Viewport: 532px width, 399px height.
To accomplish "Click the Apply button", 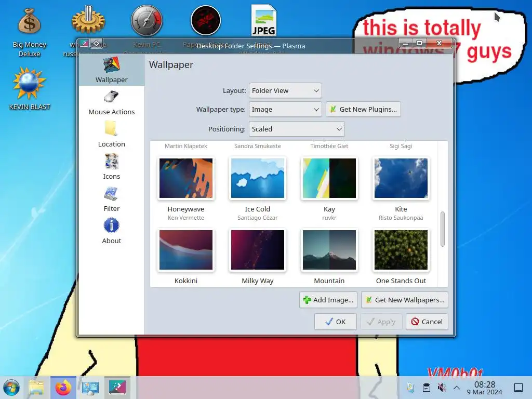I will click(381, 322).
